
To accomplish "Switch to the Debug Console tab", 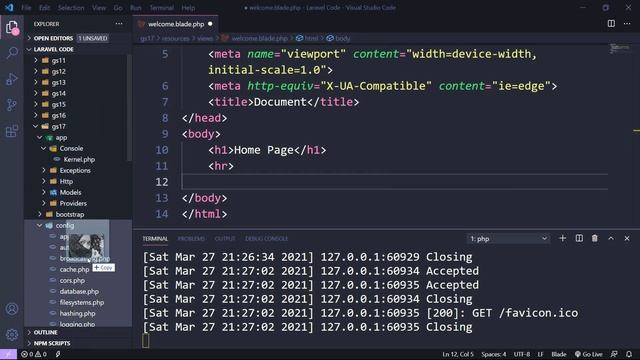I will point(267,238).
